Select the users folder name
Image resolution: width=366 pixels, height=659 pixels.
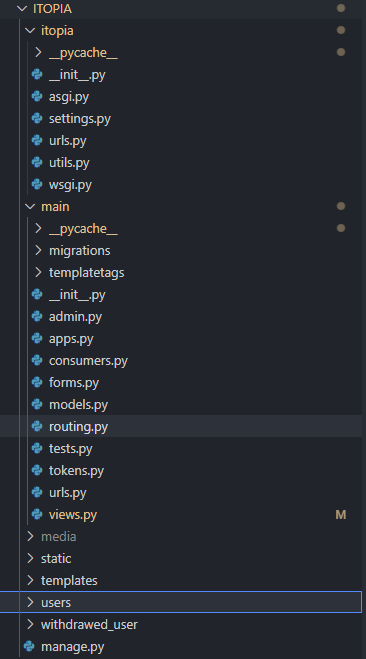click(x=56, y=603)
